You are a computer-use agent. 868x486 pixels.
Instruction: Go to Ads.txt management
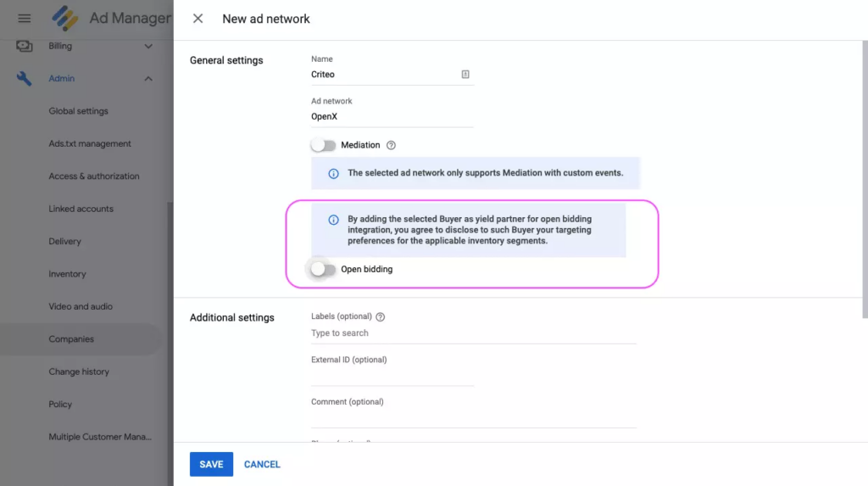(x=90, y=143)
